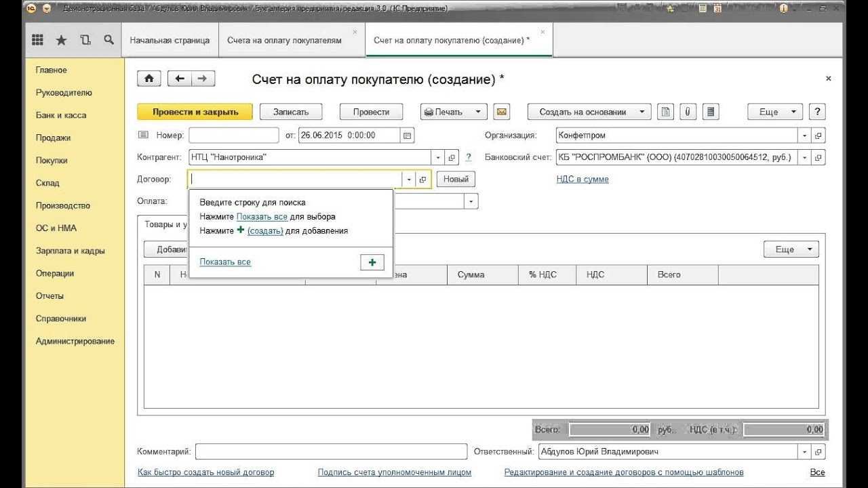868x488 pixels.
Task: Expand the Организация dropdown arrow
Action: [805, 135]
